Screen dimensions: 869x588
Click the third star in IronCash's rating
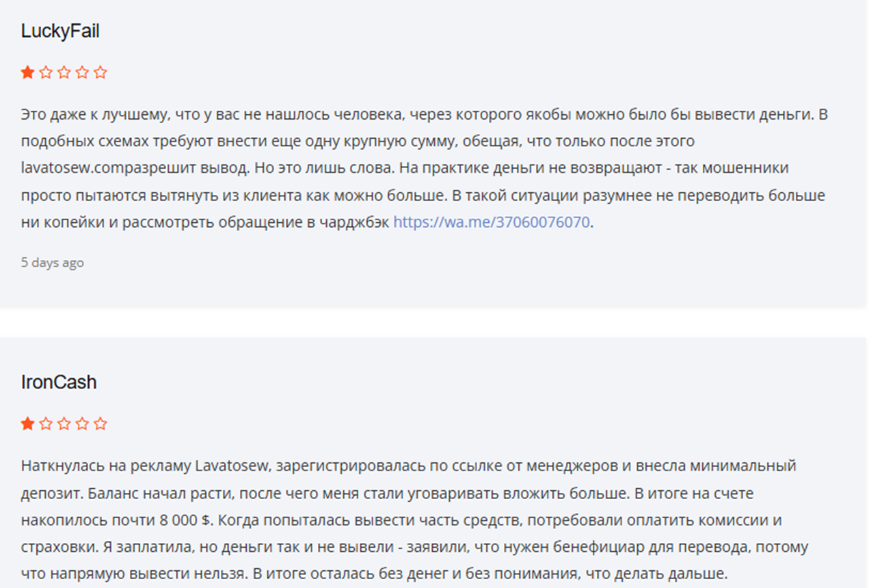[x=64, y=424]
